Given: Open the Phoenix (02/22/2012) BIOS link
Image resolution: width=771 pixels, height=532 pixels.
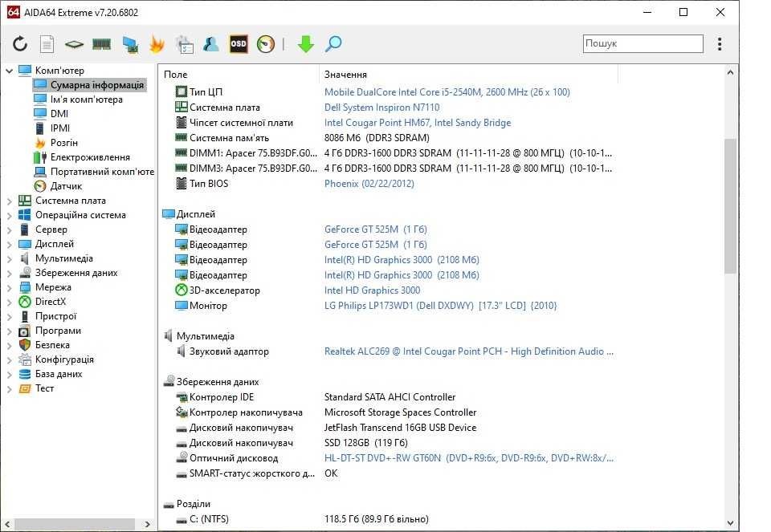Looking at the screenshot, I should coord(369,183).
